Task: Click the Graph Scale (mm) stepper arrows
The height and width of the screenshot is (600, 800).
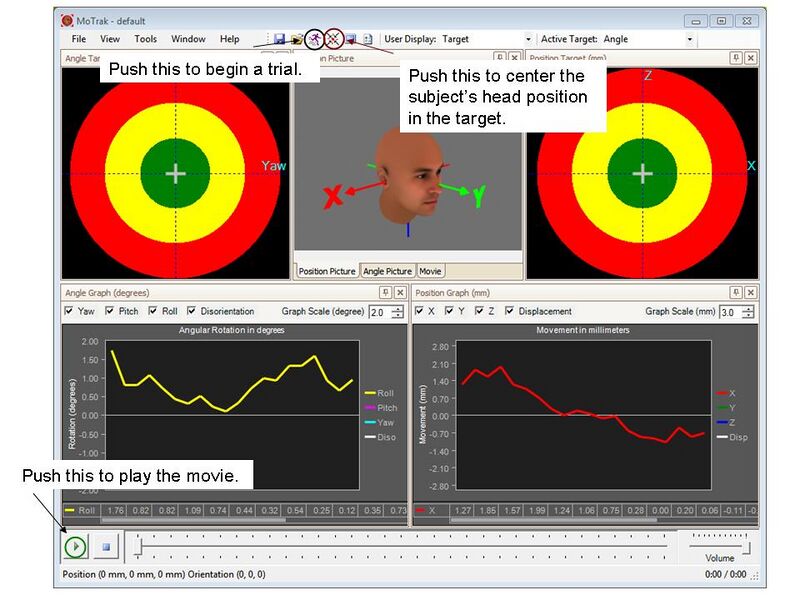Action: click(748, 312)
